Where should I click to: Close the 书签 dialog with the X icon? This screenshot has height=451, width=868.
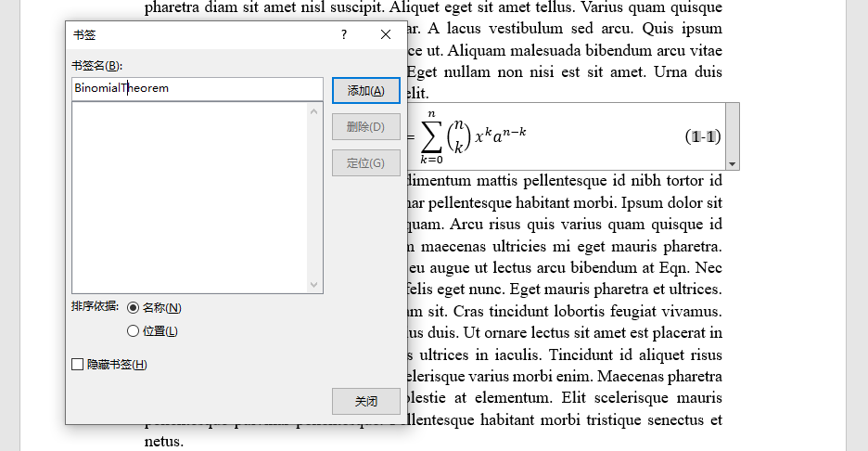point(386,35)
